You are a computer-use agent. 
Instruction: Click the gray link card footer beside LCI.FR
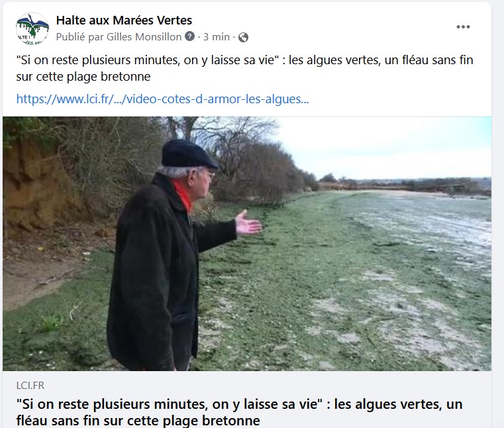[x=267, y=385]
